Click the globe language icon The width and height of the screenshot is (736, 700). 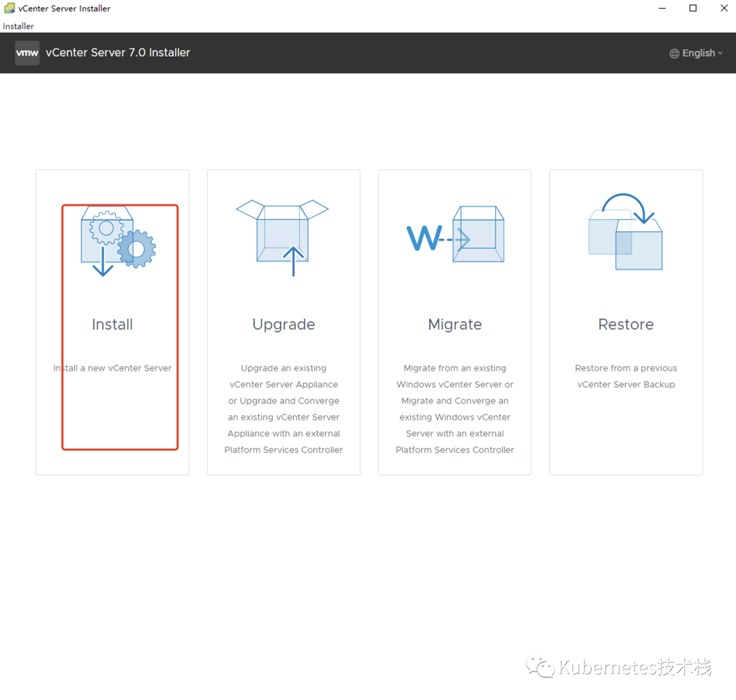674,54
